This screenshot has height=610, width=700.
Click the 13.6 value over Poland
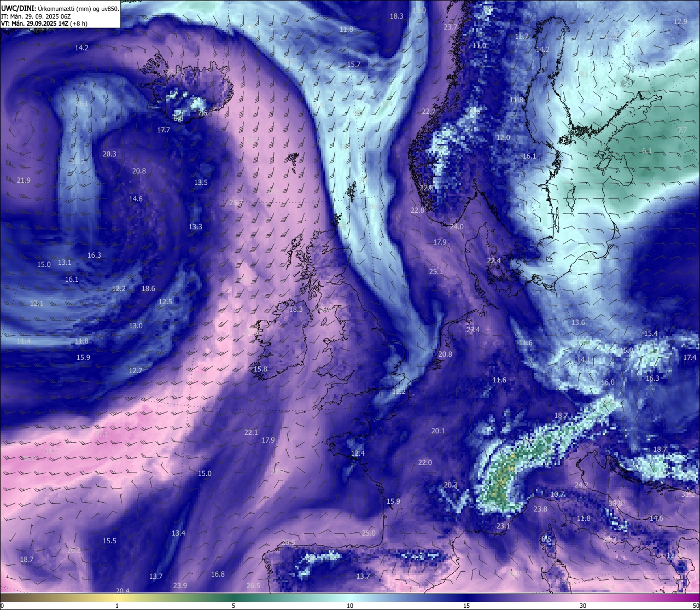tap(578, 323)
